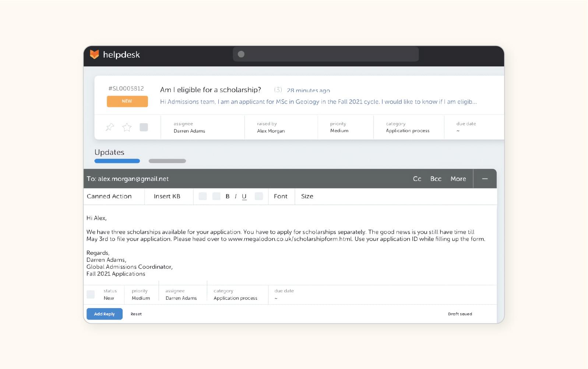This screenshot has width=588, height=369.
Task: Tick the checkbox beside the star icon
Action: [x=144, y=127]
